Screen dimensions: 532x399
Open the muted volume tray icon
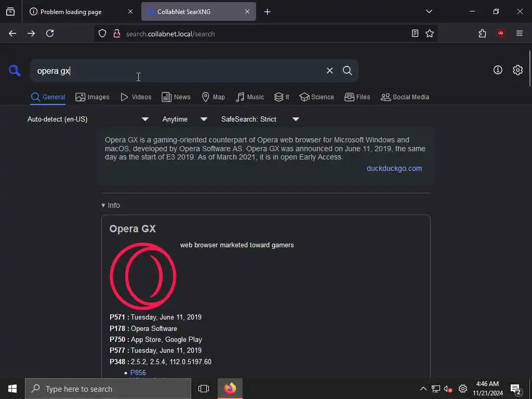click(x=448, y=389)
